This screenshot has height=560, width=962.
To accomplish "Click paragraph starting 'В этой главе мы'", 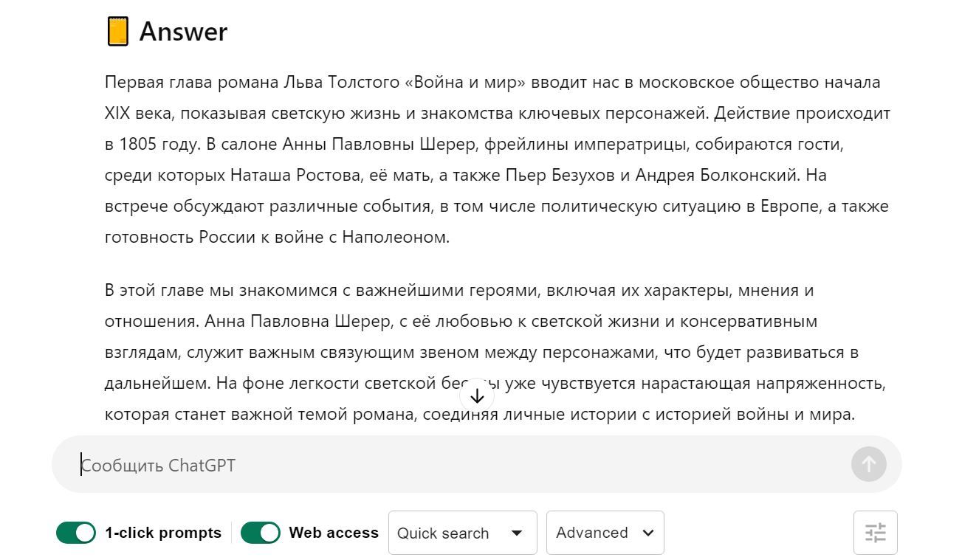I will tap(495, 353).
